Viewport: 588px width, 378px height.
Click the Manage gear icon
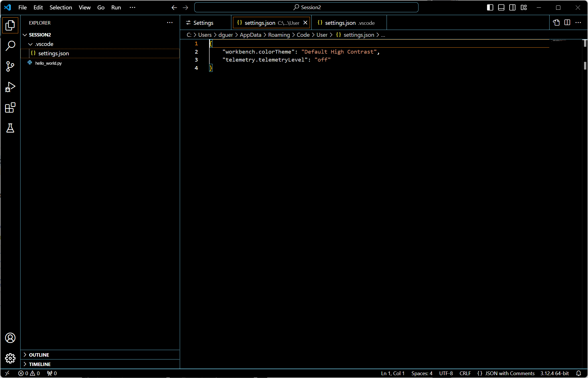pyautogui.click(x=10, y=358)
